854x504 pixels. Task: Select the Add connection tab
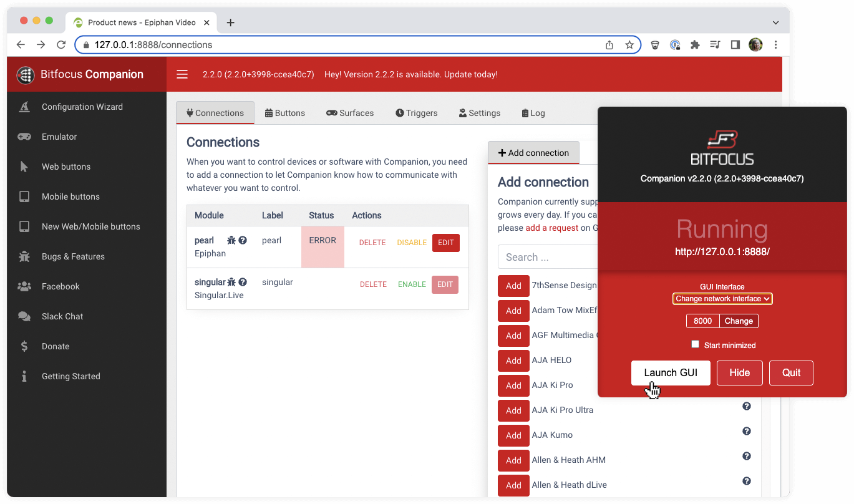pos(533,153)
